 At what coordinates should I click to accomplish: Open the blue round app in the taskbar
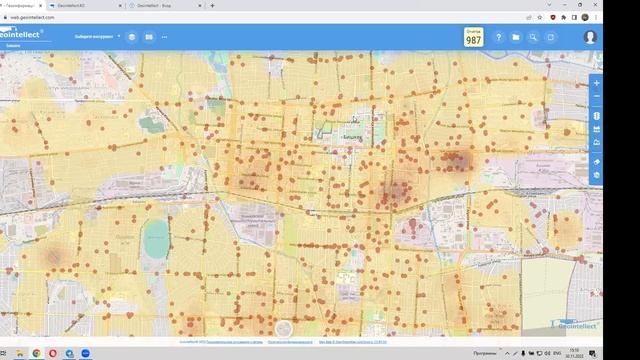point(85,353)
